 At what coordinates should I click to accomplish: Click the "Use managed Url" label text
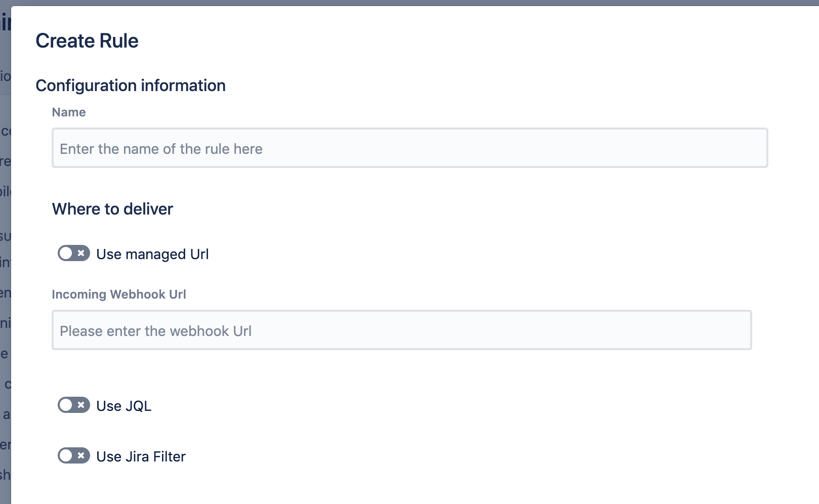152,254
